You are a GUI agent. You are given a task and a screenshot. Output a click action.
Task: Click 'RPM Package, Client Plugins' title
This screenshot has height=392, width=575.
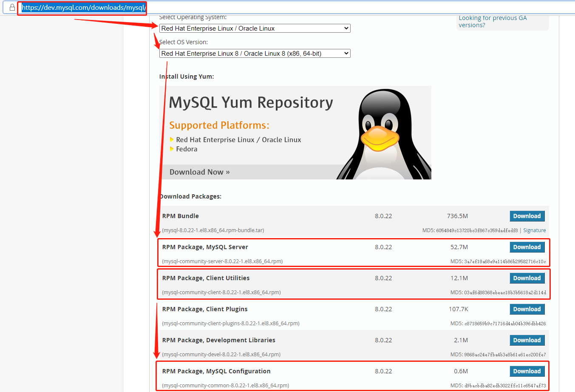[204, 309]
